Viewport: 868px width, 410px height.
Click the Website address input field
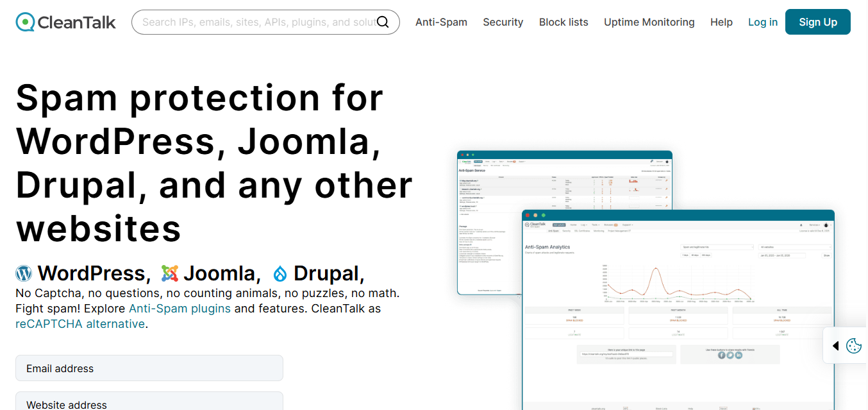[x=149, y=402]
